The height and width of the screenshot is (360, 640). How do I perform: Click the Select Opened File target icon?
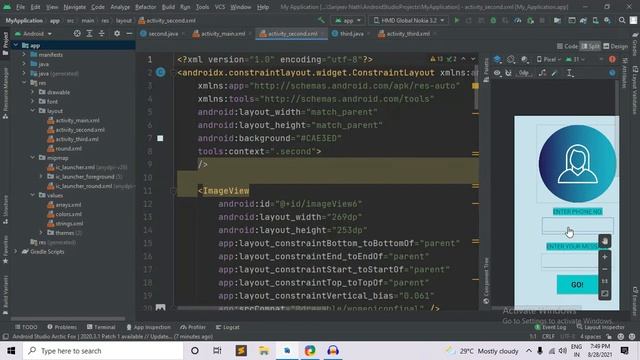[x=77, y=33]
